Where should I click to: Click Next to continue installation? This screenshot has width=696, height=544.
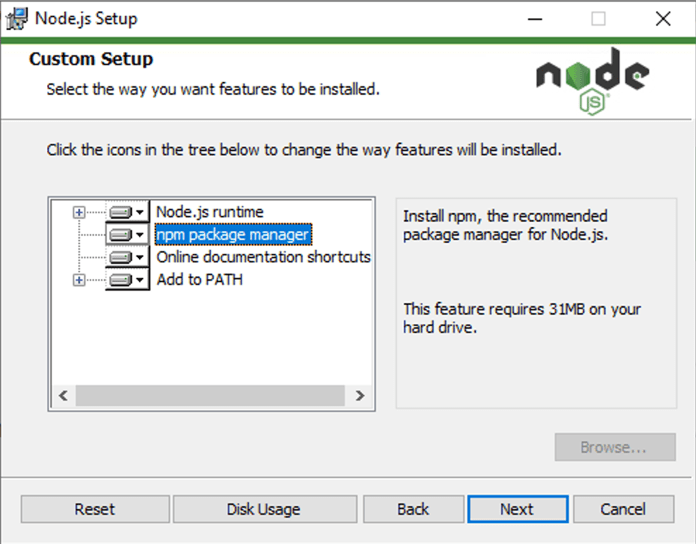[x=516, y=509]
